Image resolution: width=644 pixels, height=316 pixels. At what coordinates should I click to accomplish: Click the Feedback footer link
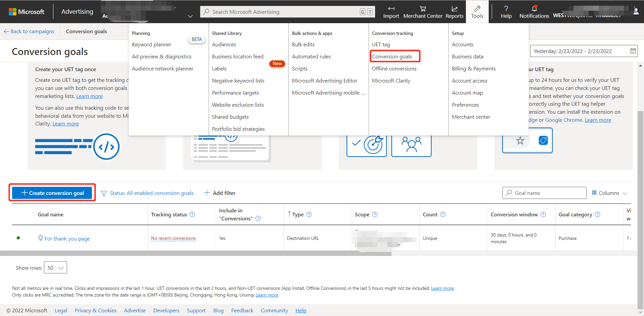coord(242,310)
